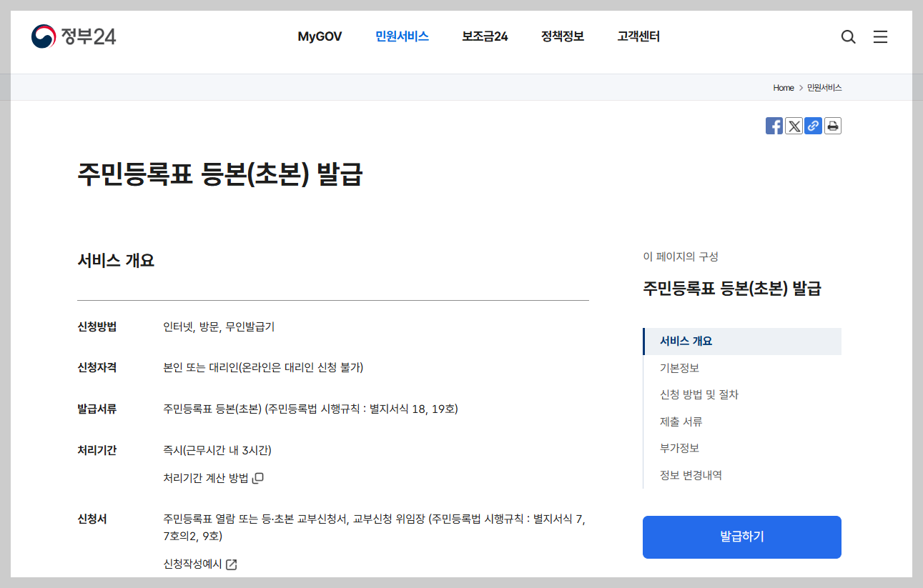Print the page using the printer icon
This screenshot has width=923, height=588.
tap(832, 125)
